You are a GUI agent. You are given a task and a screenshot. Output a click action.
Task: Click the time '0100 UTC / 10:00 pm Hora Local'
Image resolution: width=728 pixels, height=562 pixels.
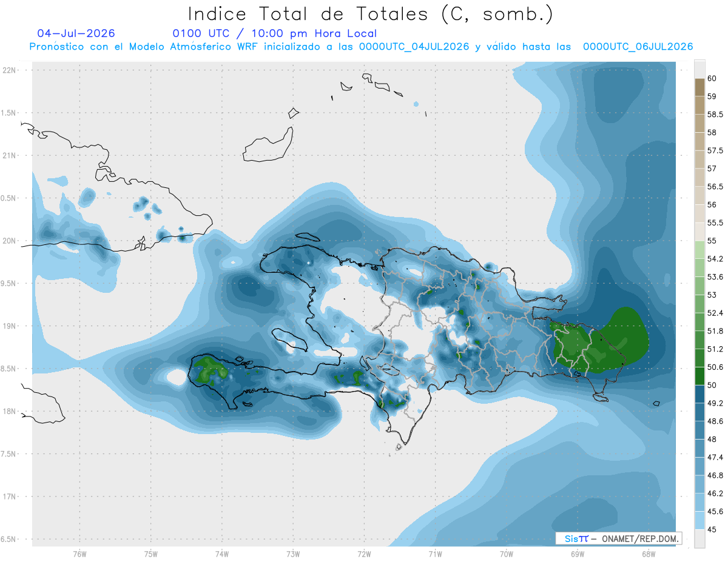[275, 33]
